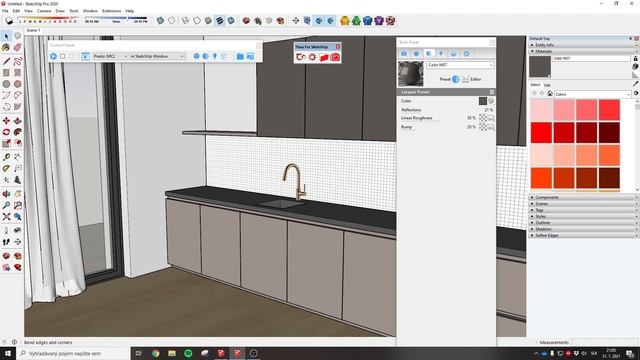
Task: Open the Extensions menu
Action: [111, 11]
